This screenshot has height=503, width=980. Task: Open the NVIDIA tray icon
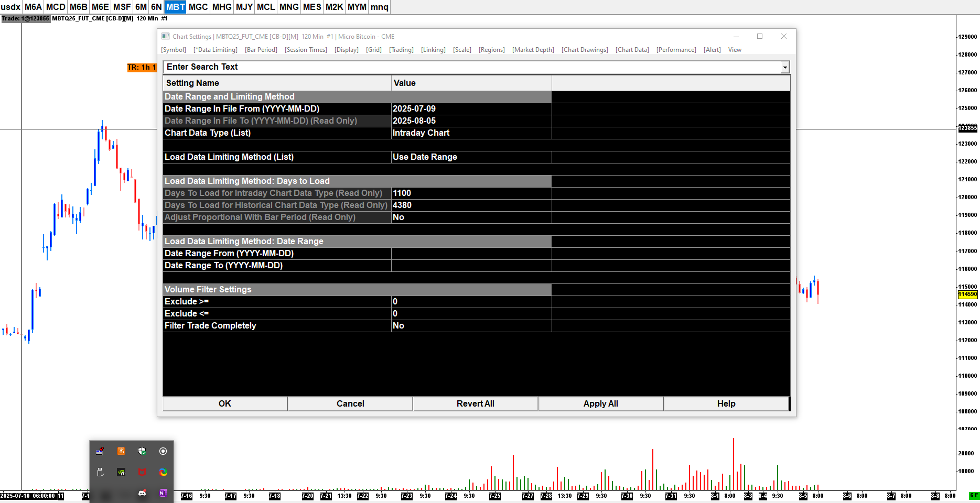[121, 472]
